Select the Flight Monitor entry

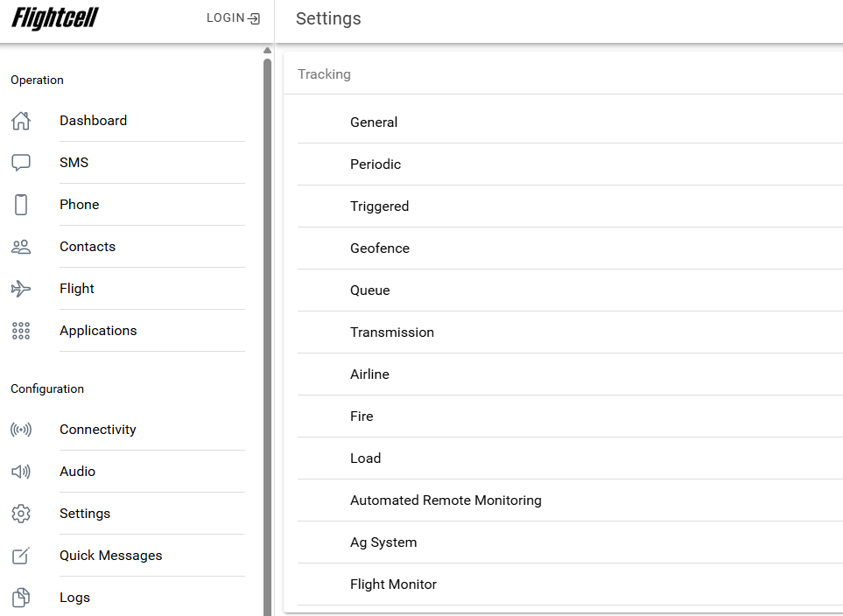[x=393, y=584]
